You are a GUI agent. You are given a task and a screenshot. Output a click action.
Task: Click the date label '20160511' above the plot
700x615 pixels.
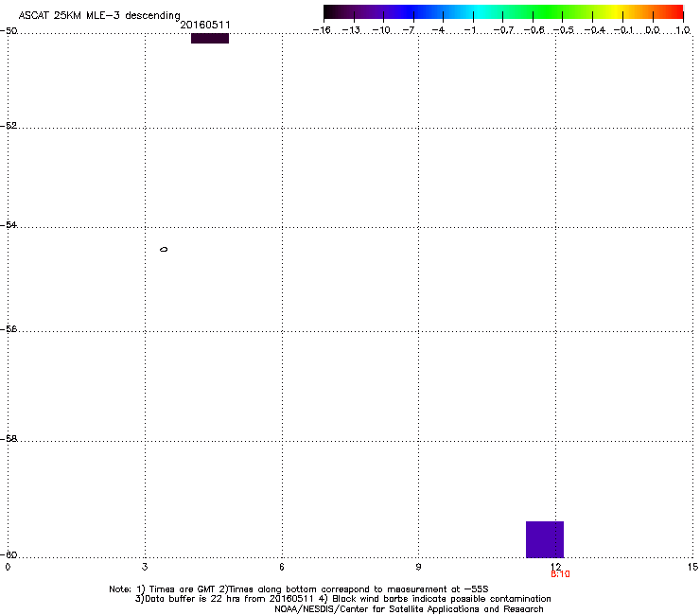point(205,25)
